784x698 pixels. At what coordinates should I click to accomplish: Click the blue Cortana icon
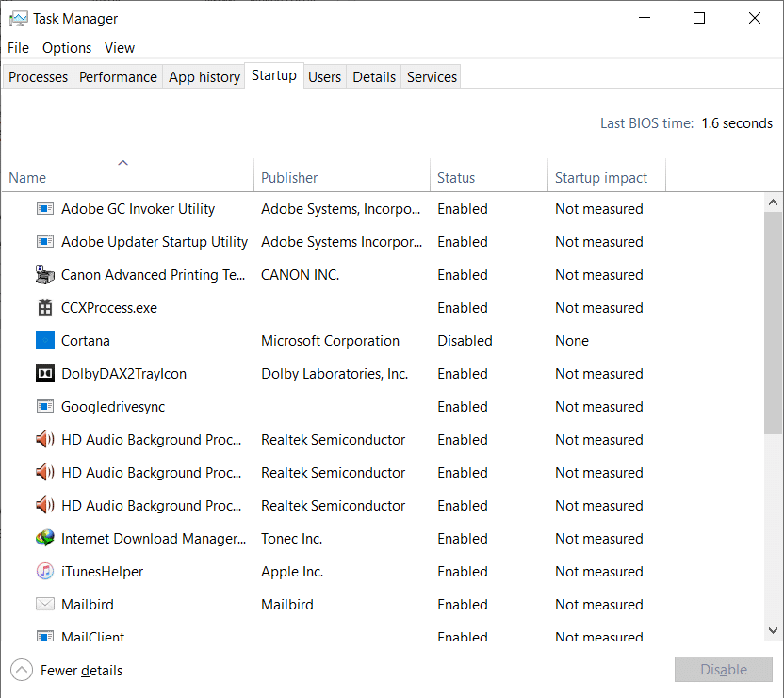45,341
